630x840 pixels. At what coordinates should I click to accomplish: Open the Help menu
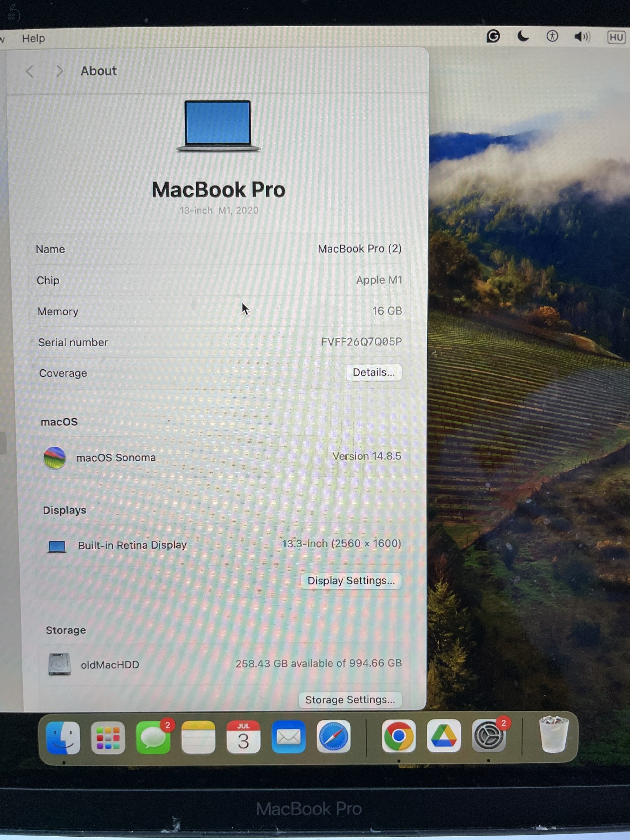click(33, 38)
